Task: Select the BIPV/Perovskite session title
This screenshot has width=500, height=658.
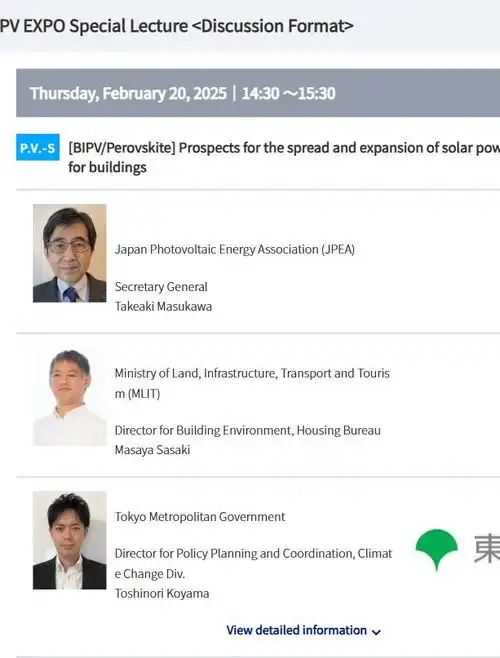Action: [x=284, y=157]
